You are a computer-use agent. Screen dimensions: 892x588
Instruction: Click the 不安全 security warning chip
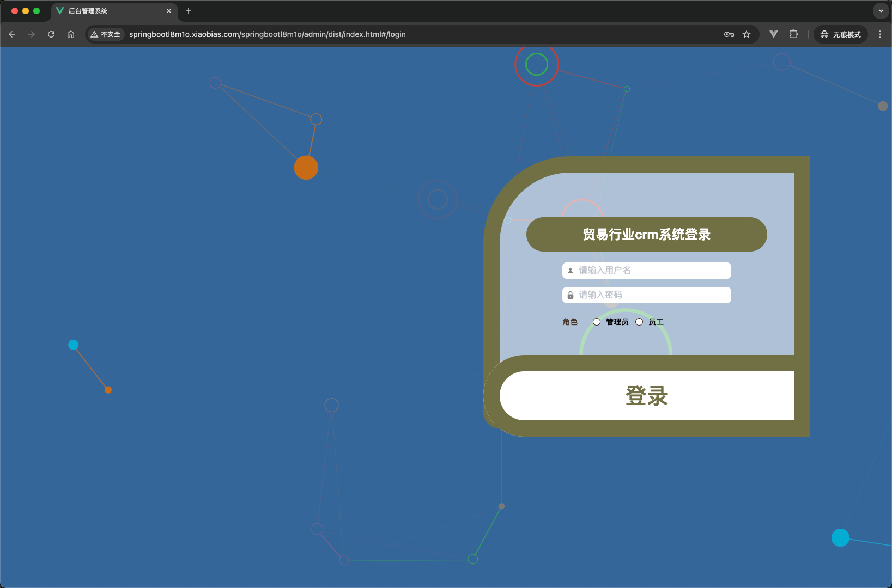pyautogui.click(x=106, y=34)
